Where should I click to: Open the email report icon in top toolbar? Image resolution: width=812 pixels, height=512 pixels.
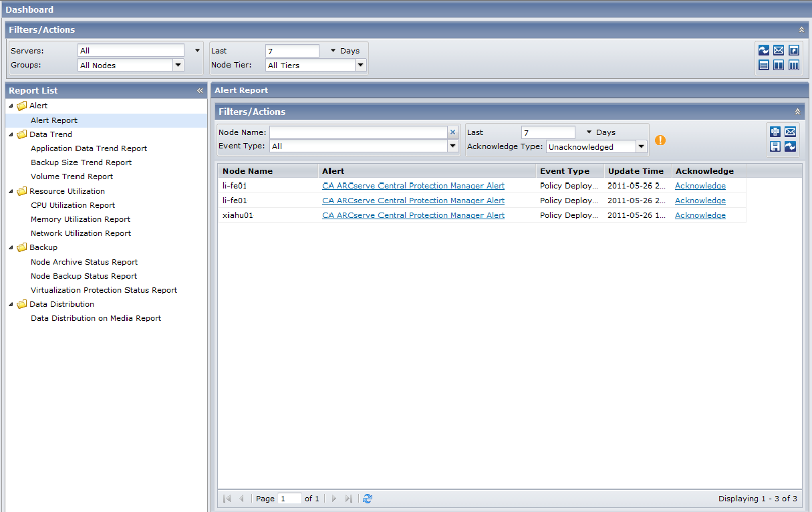778,49
